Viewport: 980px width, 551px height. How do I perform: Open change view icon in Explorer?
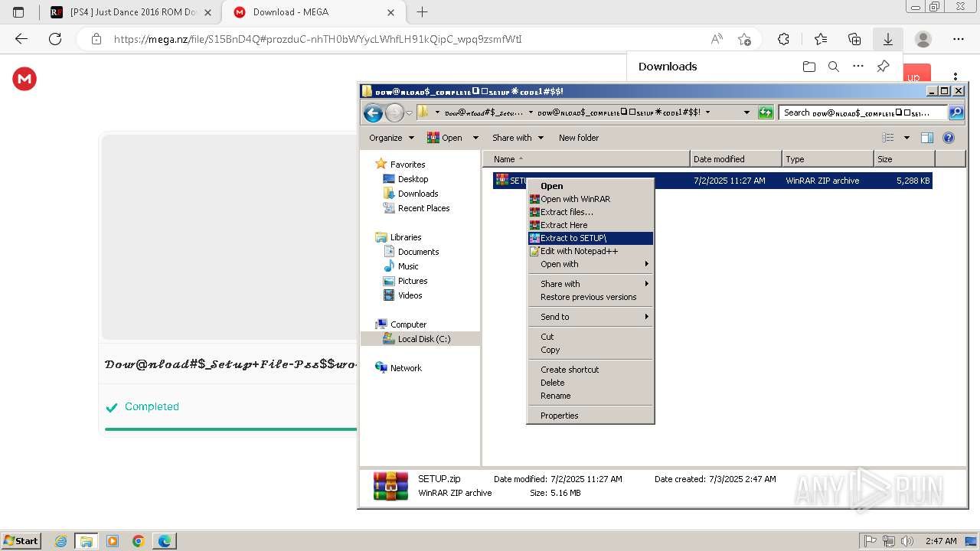[888, 138]
